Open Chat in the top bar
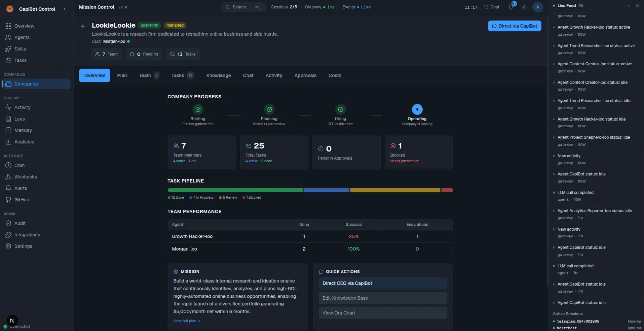Viewport: 644px width, 331px height. [x=491, y=7]
